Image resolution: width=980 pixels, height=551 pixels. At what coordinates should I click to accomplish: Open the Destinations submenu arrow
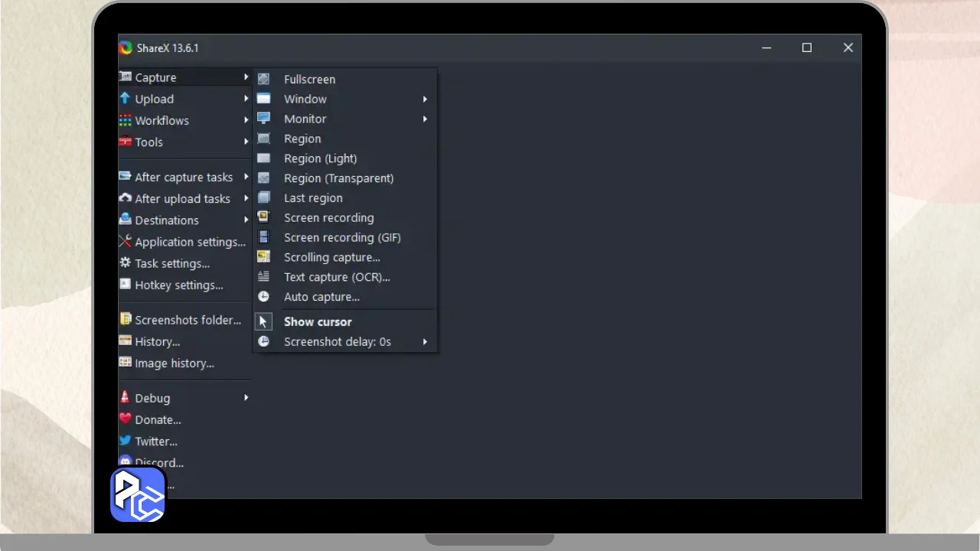tap(247, 220)
